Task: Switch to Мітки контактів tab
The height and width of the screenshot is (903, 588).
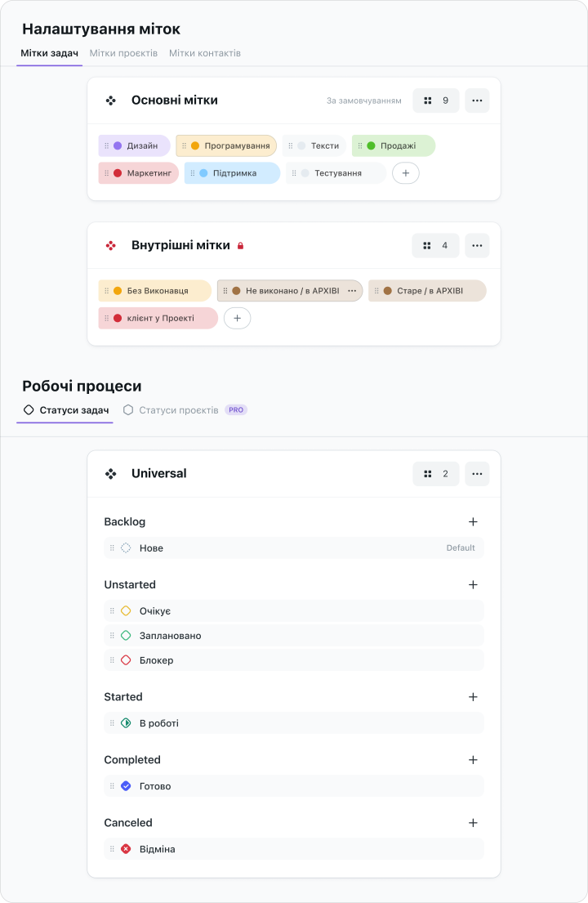Action: [205, 53]
